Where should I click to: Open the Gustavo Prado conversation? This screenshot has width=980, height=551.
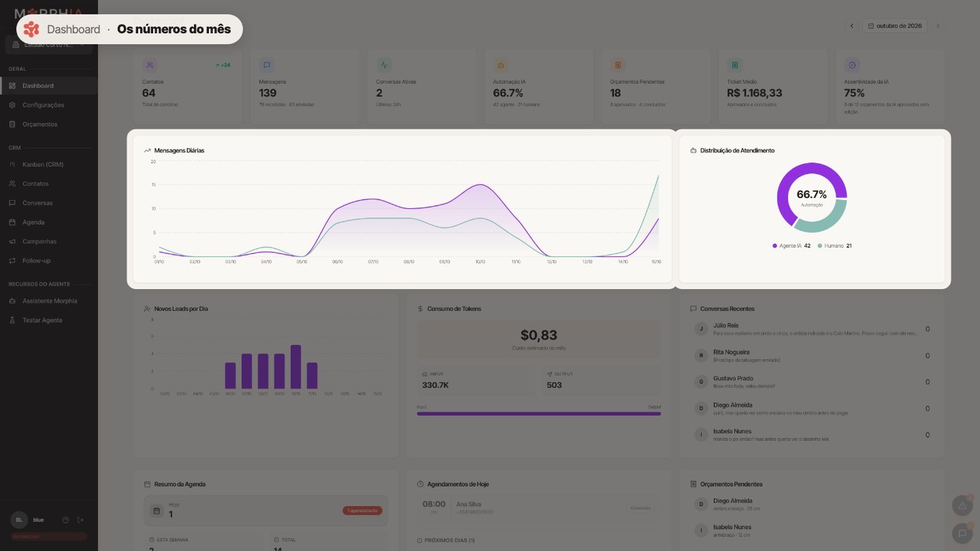811,382
